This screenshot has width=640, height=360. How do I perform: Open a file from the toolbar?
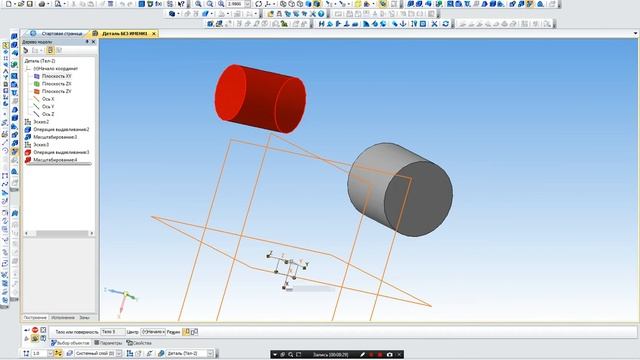(x=21, y=4)
